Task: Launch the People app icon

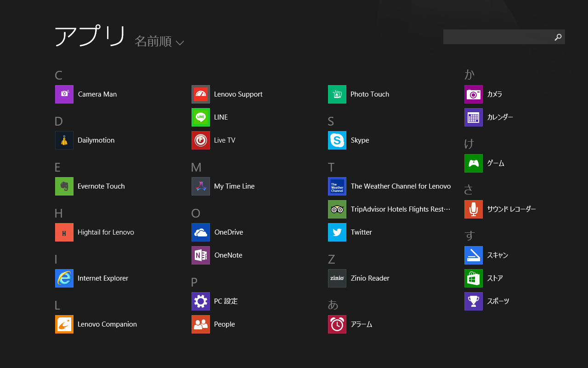Action: coord(201,324)
